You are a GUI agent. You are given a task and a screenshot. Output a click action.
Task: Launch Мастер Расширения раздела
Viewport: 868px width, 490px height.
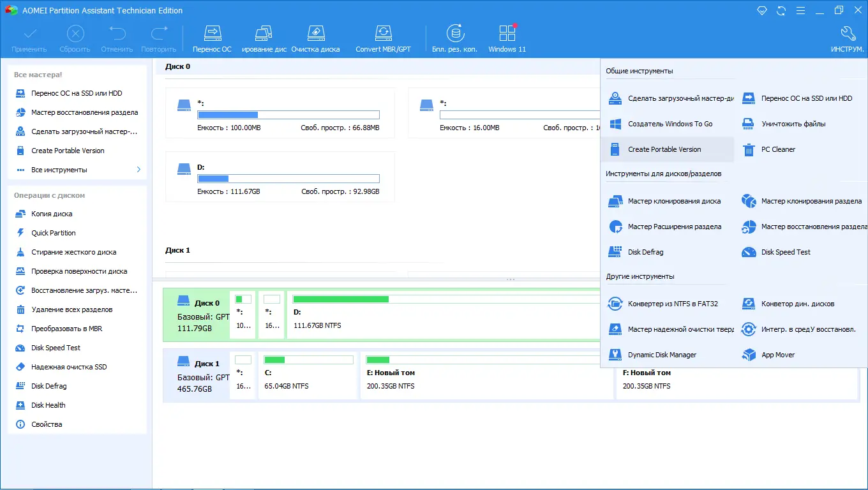coord(668,226)
